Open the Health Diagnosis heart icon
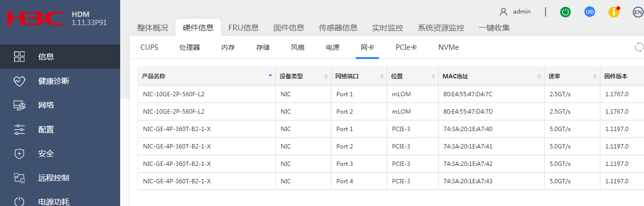644x206 pixels. (19, 81)
